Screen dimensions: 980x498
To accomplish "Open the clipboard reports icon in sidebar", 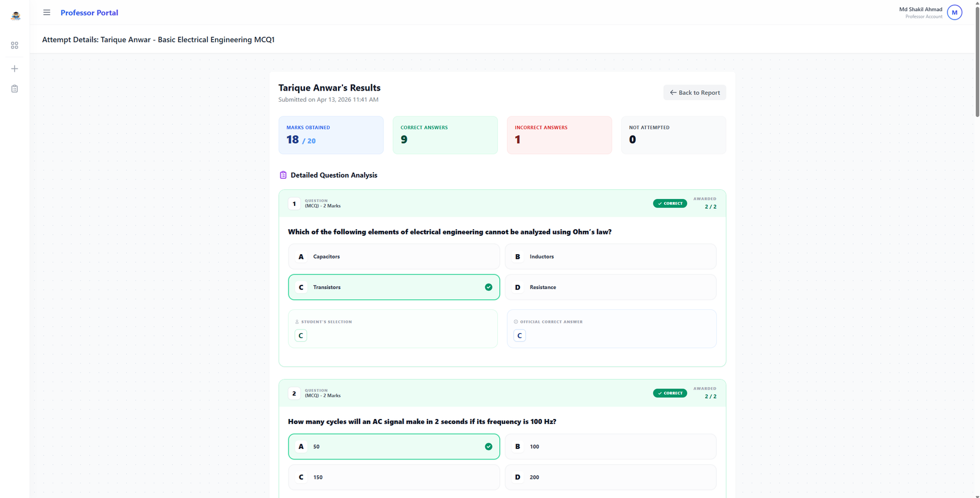I will (x=15, y=89).
